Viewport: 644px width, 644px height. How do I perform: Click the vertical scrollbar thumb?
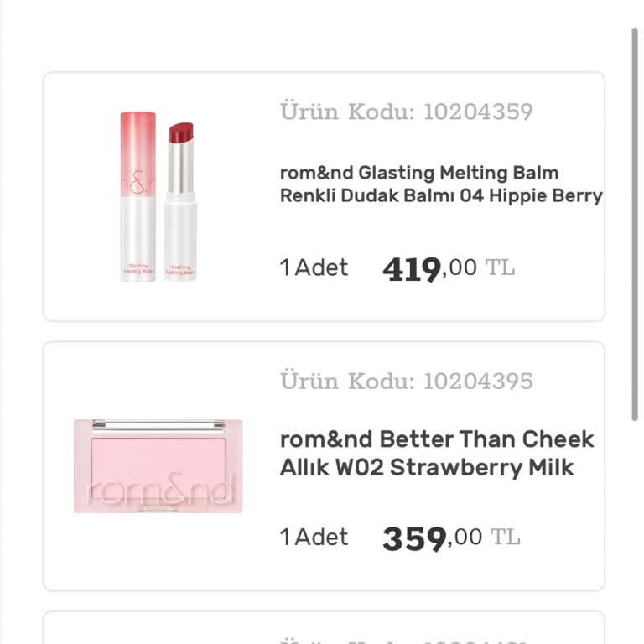click(x=635, y=226)
